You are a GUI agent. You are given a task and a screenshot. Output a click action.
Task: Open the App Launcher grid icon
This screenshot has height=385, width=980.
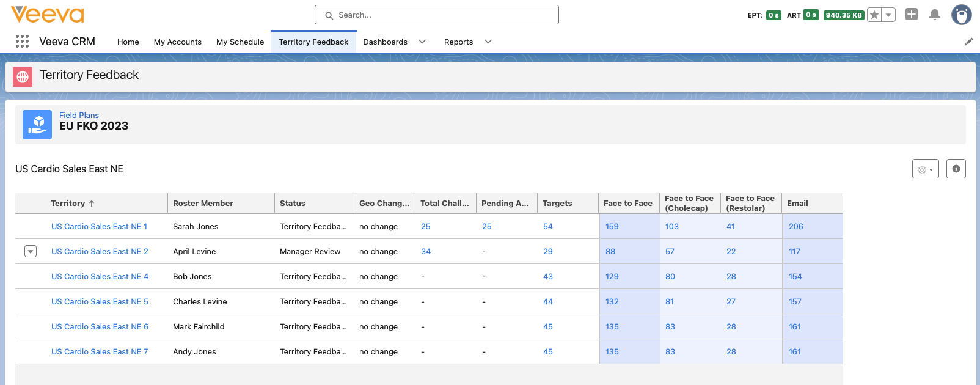point(23,42)
